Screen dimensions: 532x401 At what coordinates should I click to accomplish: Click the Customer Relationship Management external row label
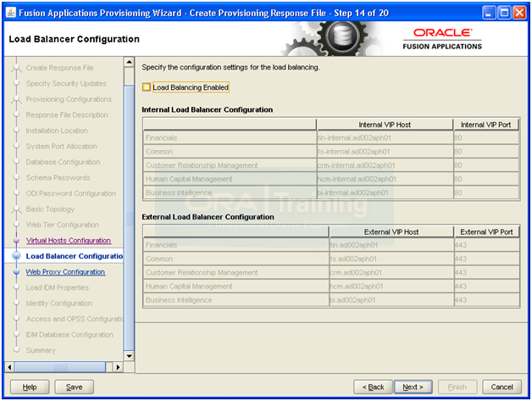click(x=202, y=272)
